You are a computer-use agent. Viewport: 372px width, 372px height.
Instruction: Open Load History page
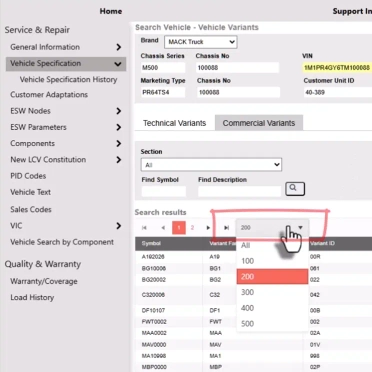32,297
